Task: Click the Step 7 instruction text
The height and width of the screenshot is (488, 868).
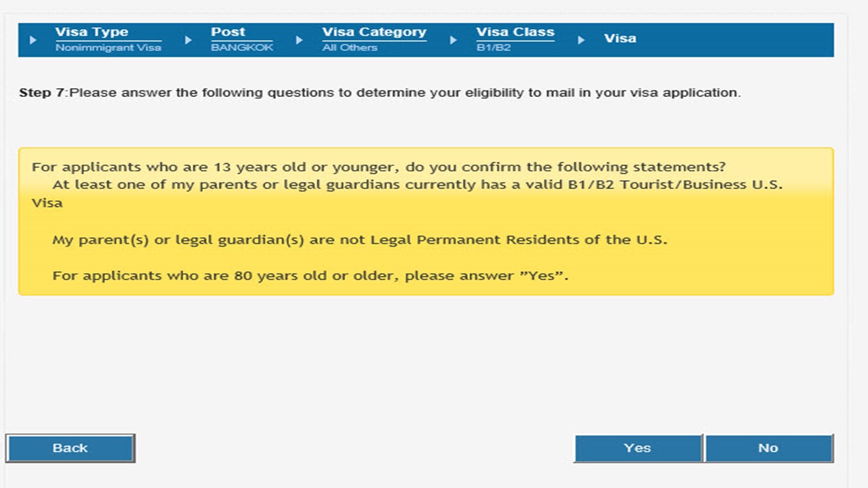Action: pos(380,93)
